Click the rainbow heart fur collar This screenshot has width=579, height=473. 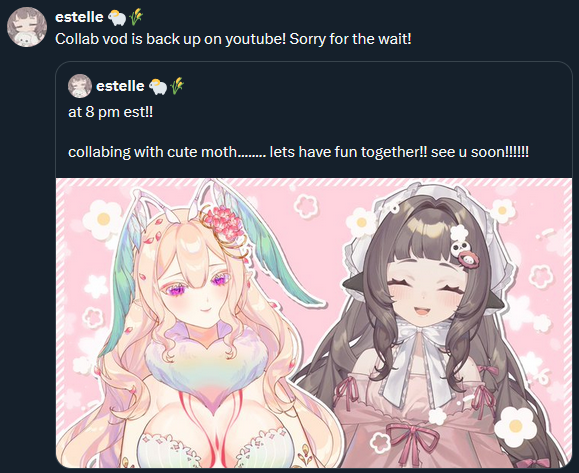pyautogui.click(x=205, y=366)
